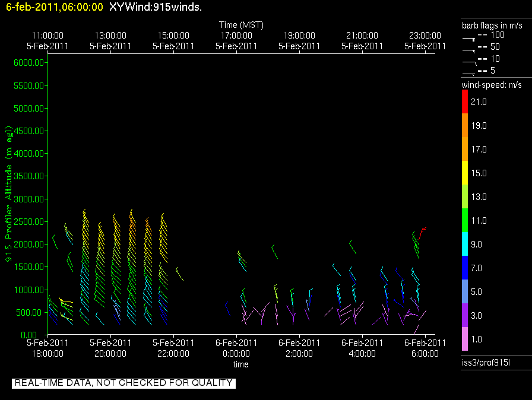Select the yellow 15.0 wind-speed color segment

click(465, 173)
